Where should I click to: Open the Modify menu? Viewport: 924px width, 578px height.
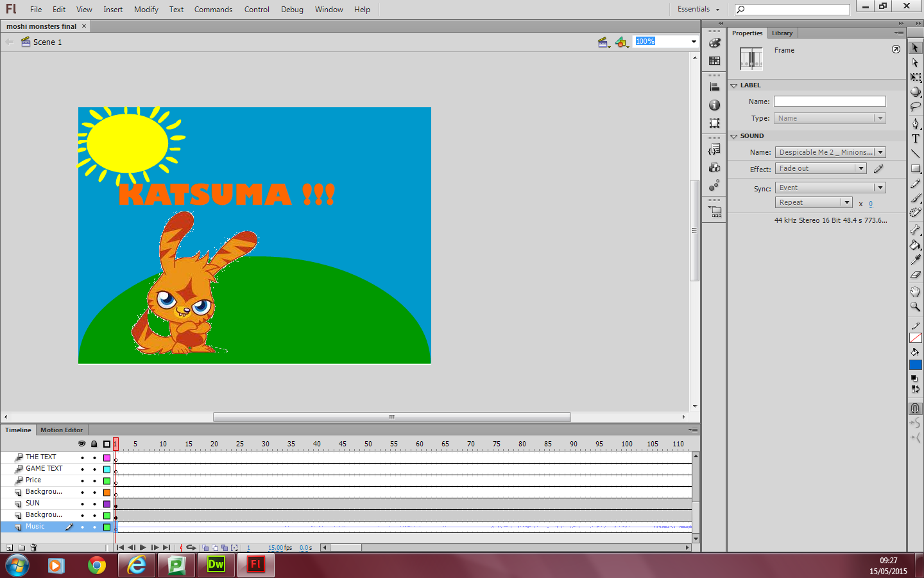point(146,10)
